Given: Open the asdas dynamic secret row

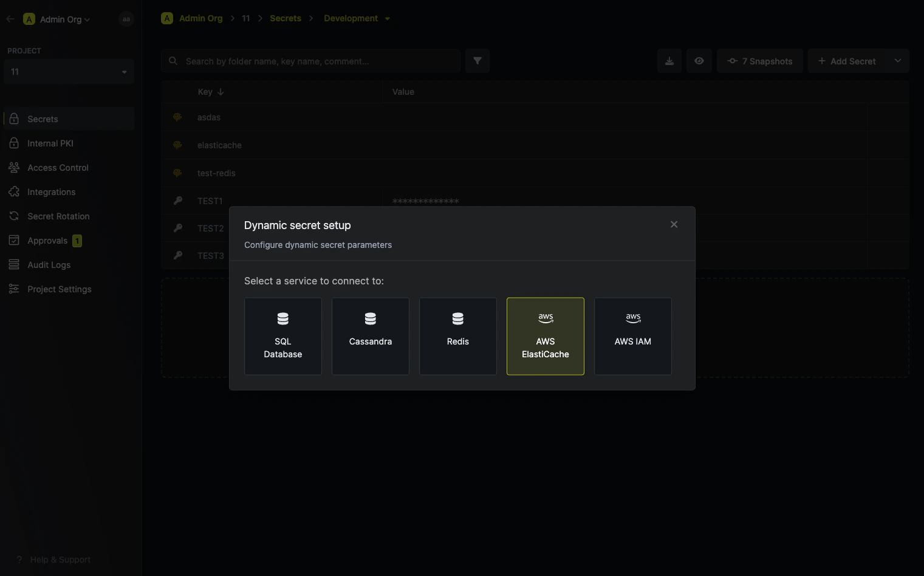Looking at the screenshot, I should [535, 117].
